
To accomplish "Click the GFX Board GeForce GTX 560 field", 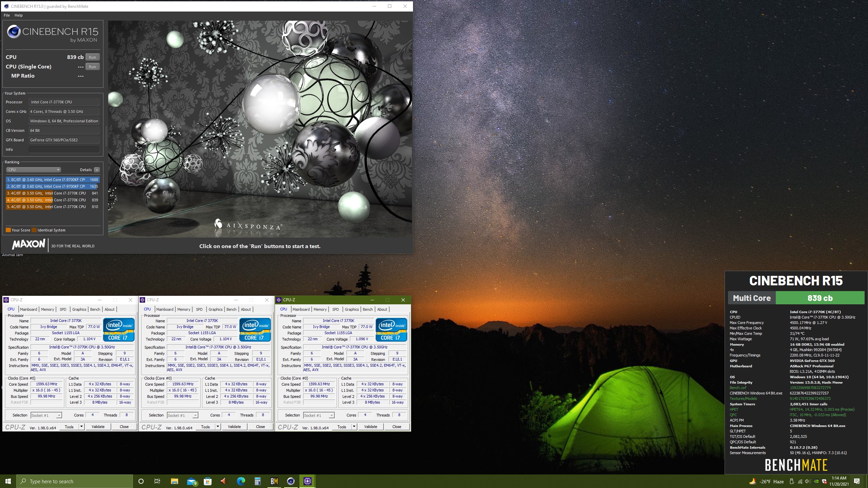I will (64, 140).
